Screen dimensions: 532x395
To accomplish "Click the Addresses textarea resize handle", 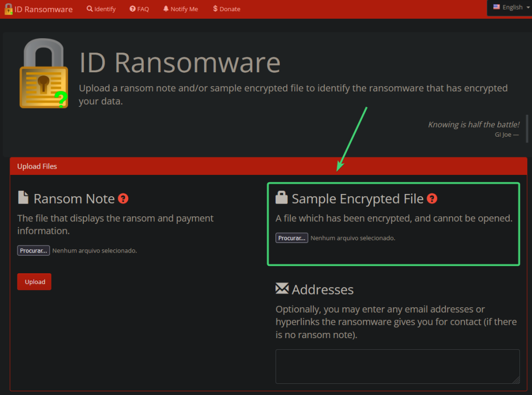I will pyautogui.click(x=516, y=380).
